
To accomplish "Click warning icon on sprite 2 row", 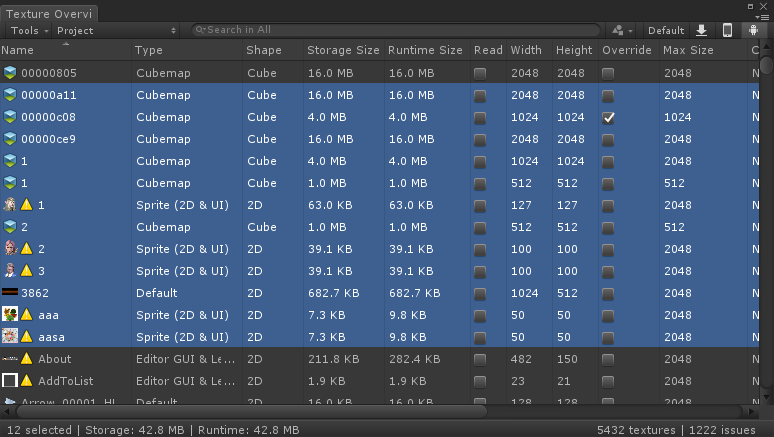I will pyautogui.click(x=27, y=249).
